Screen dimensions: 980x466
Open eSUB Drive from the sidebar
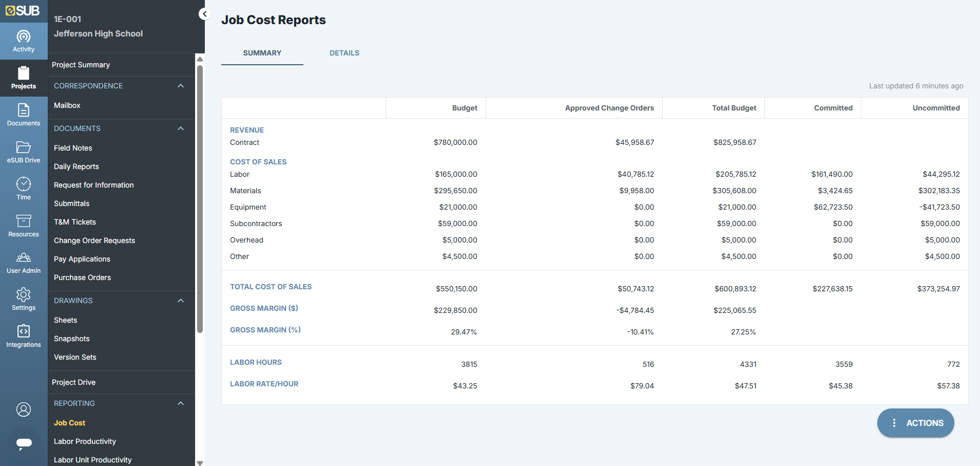click(24, 152)
